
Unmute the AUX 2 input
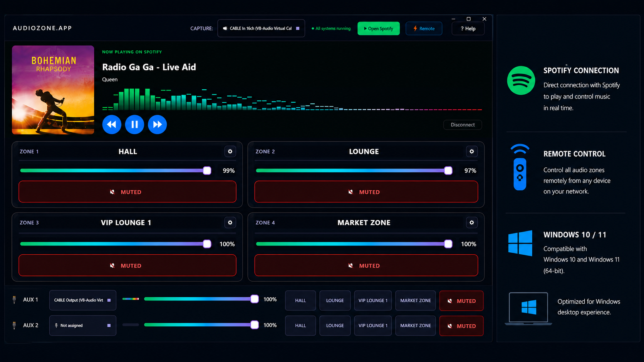(x=461, y=326)
